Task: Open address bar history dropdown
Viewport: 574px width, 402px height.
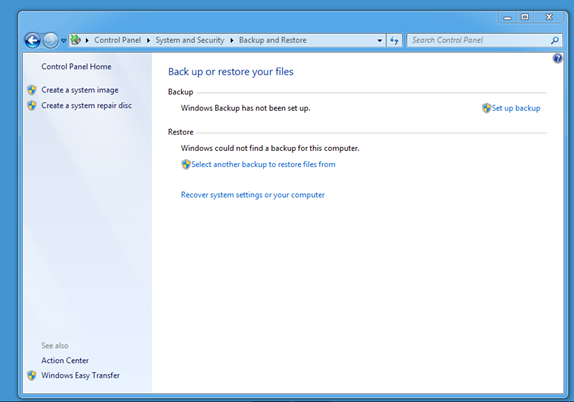Action: [380, 40]
